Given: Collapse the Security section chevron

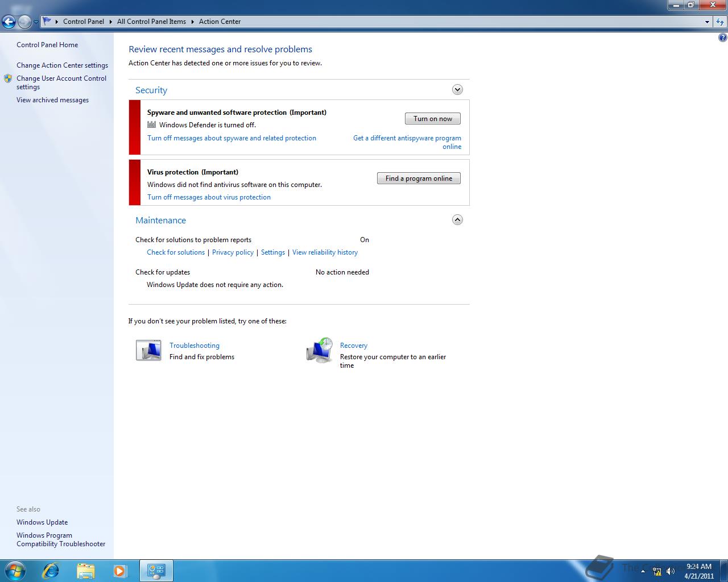Looking at the screenshot, I should tap(457, 90).
